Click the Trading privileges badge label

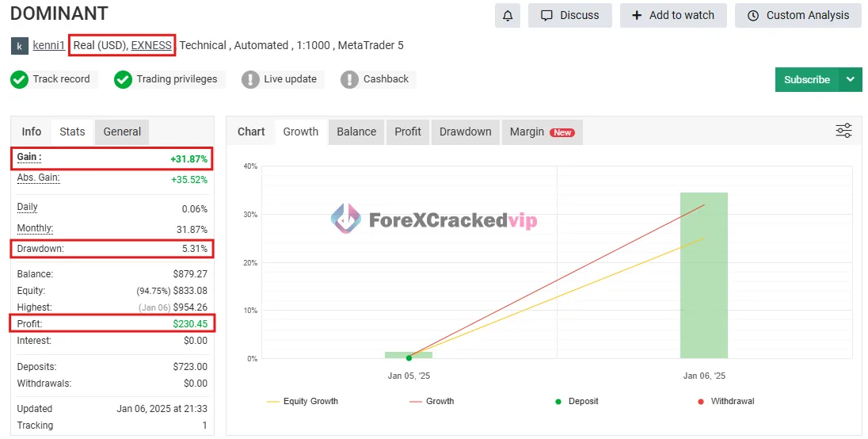(x=177, y=79)
